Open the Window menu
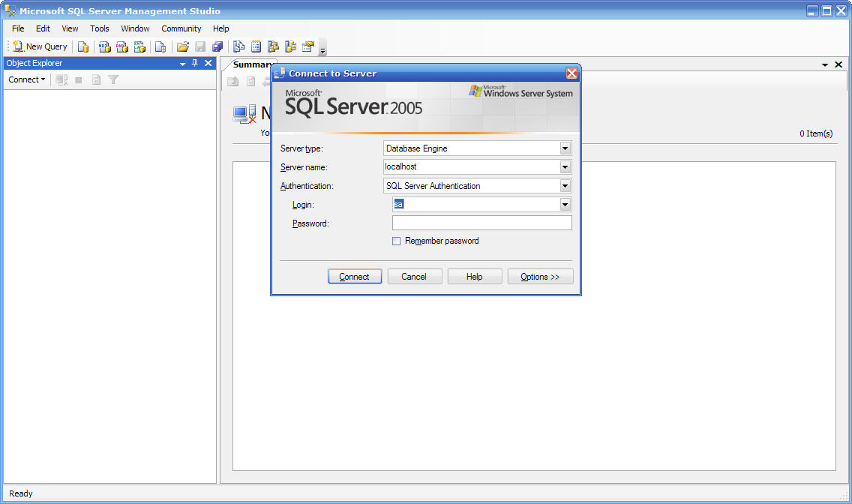This screenshot has height=504, width=852. click(x=135, y=28)
